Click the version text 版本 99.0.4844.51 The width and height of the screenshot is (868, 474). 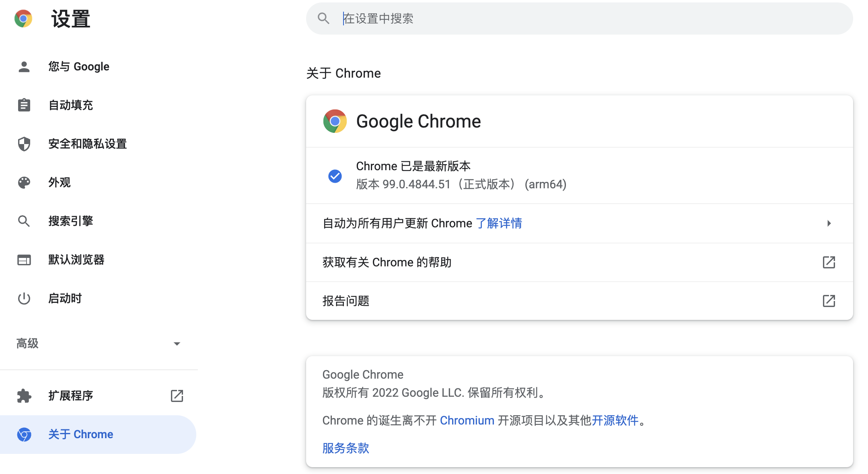tap(403, 184)
